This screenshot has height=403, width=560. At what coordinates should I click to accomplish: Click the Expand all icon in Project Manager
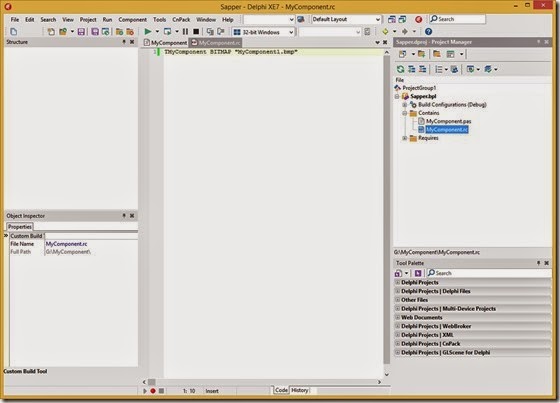point(411,69)
